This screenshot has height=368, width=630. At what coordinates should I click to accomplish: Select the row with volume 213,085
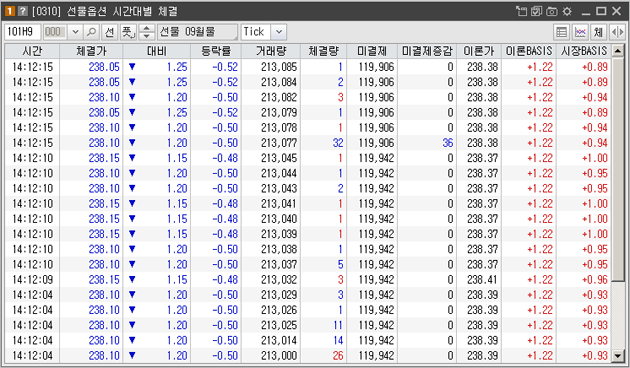tap(308, 67)
